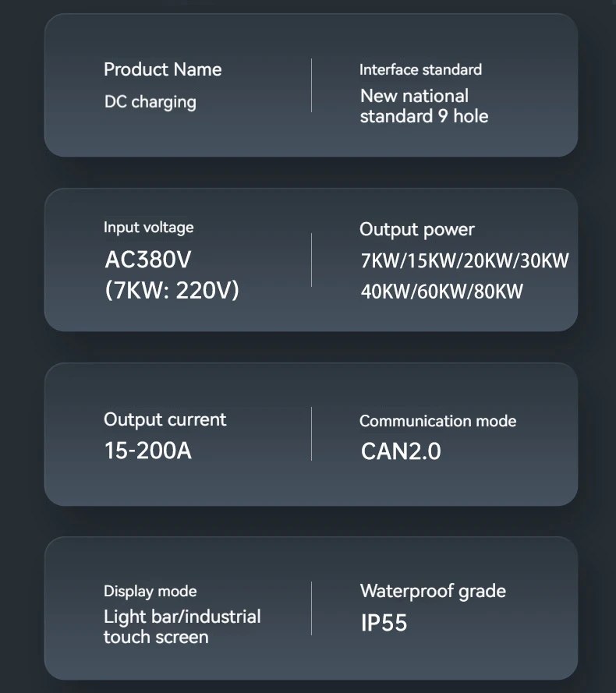Select Light bar/industrial touch screen text

pos(181,627)
